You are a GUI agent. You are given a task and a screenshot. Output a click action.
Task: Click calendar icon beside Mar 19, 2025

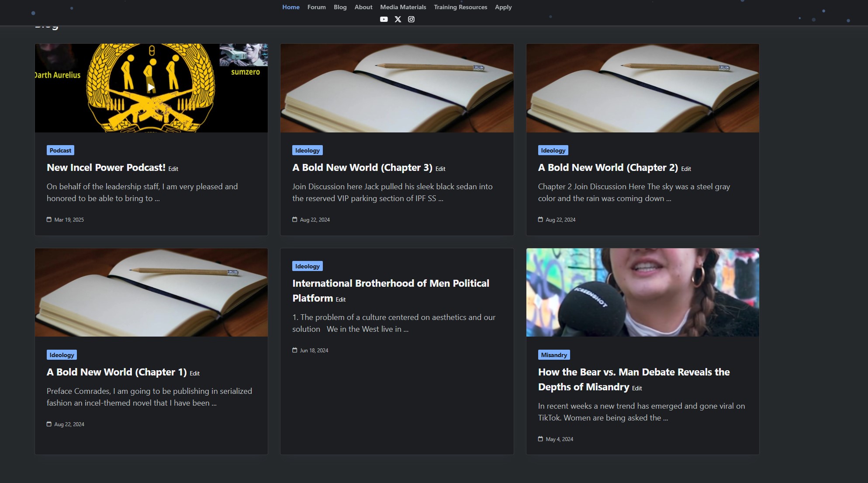[x=49, y=219]
